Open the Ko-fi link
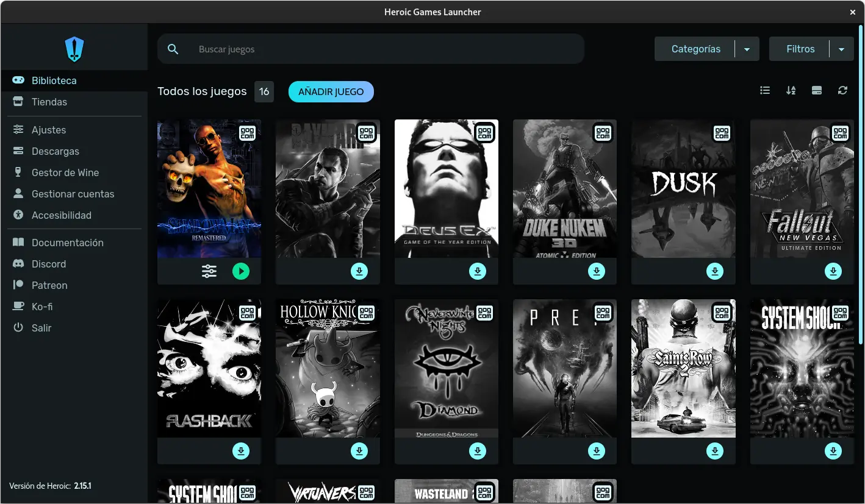This screenshot has height=504, width=865. (x=74, y=307)
